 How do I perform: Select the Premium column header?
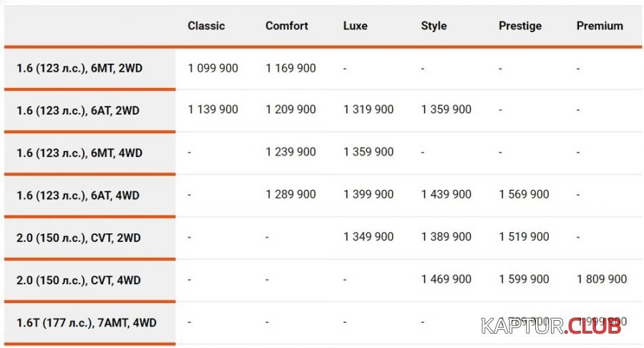click(600, 26)
